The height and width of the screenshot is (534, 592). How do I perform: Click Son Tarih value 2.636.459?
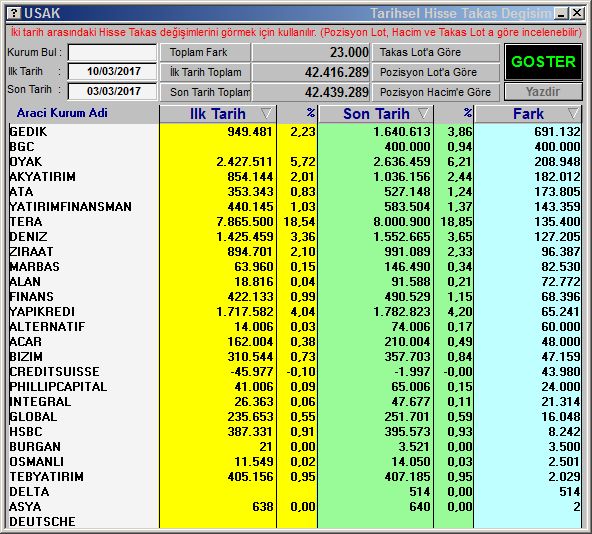(x=402, y=162)
